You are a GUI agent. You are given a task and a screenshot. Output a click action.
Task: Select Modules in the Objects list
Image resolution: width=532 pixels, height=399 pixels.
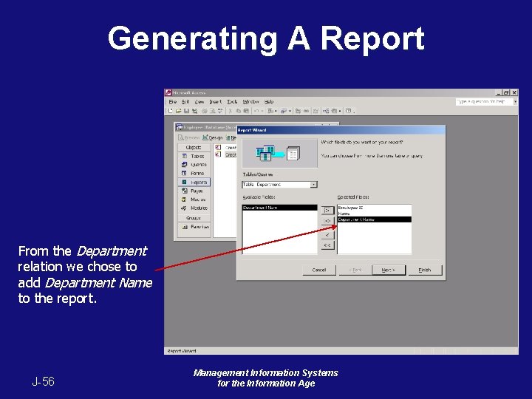pos(194,208)
